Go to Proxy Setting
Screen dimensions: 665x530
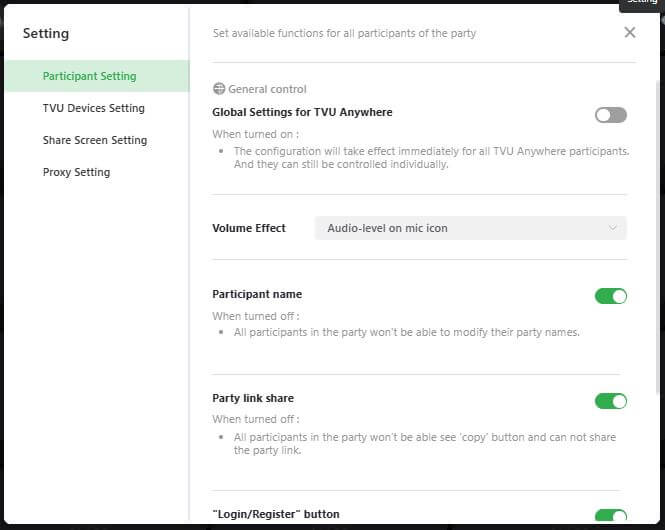pyautogui.click(x=76, y=172)
